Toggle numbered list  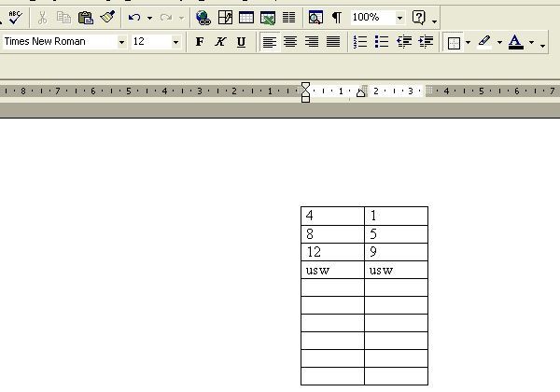click(x=360, y=42)
